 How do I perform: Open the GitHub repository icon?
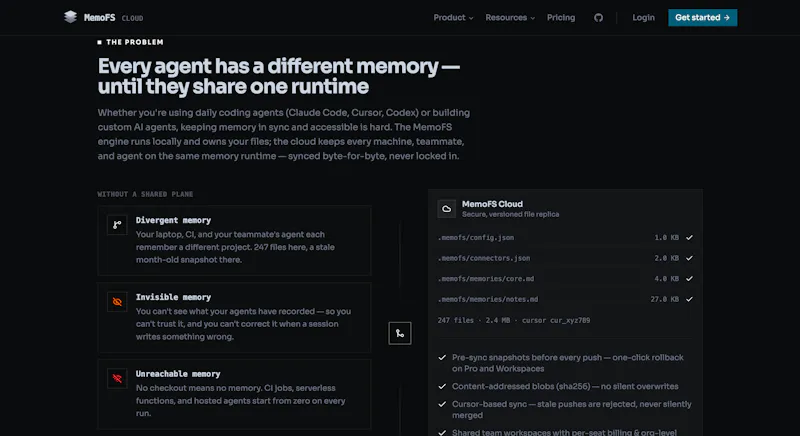[598, 18]
